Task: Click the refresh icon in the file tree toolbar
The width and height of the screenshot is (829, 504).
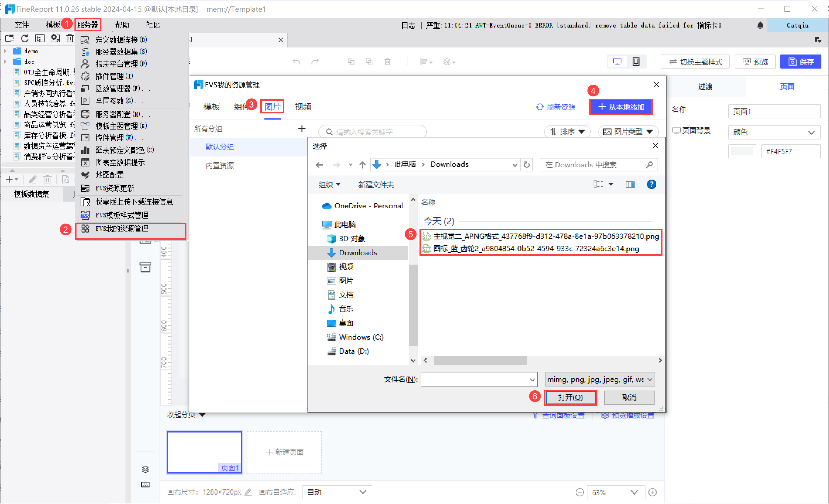Action: tap(25, 38)
